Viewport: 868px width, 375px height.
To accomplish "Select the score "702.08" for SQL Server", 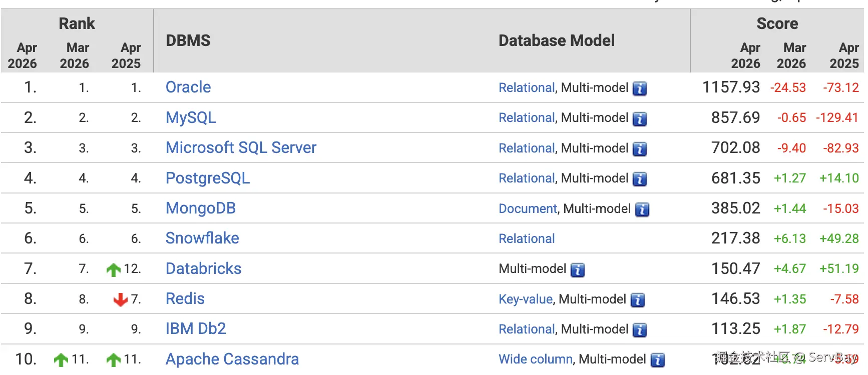I will [x=735, y=147].
